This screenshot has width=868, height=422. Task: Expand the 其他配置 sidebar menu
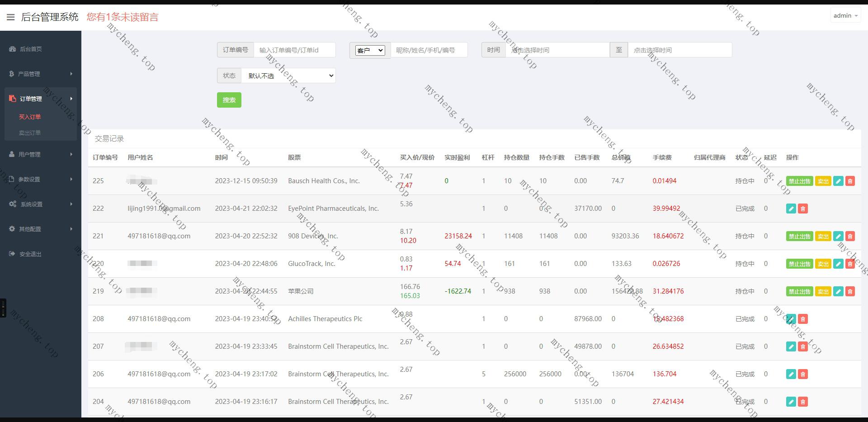tap(41, 229)
